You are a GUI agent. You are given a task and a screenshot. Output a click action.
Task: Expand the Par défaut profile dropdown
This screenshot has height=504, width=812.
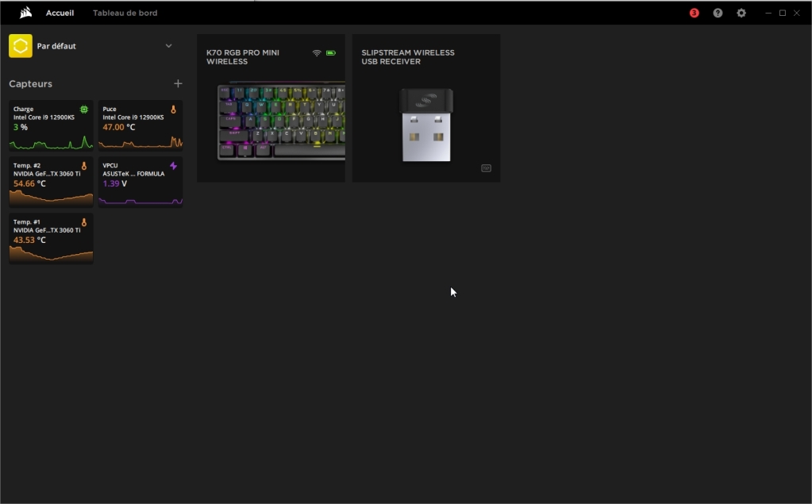[x=168, y=45]
